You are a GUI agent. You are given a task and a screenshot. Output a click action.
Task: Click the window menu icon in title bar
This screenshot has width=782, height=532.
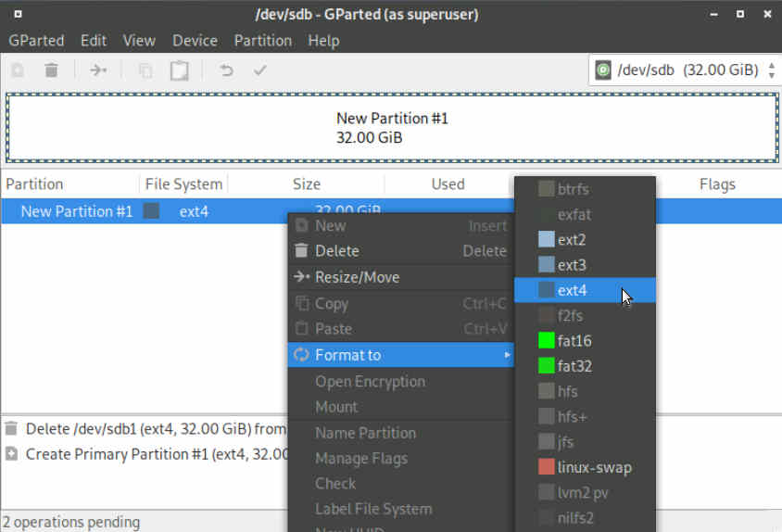[18, 14]
